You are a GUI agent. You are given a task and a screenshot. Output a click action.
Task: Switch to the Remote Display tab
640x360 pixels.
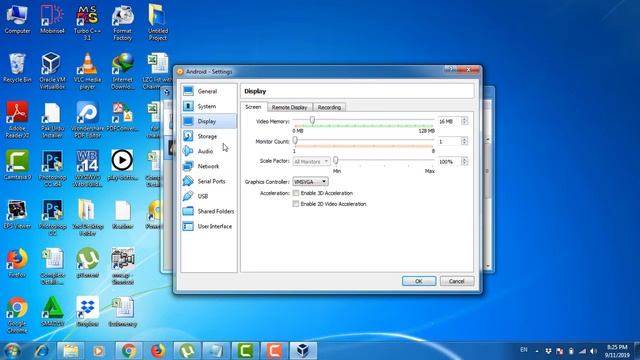pos(289,107)
